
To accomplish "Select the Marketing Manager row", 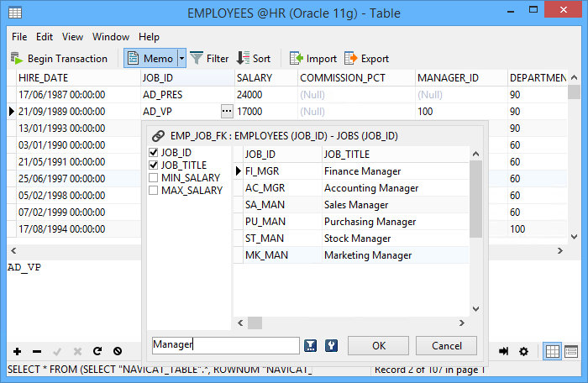I will (x=351, y=255).
